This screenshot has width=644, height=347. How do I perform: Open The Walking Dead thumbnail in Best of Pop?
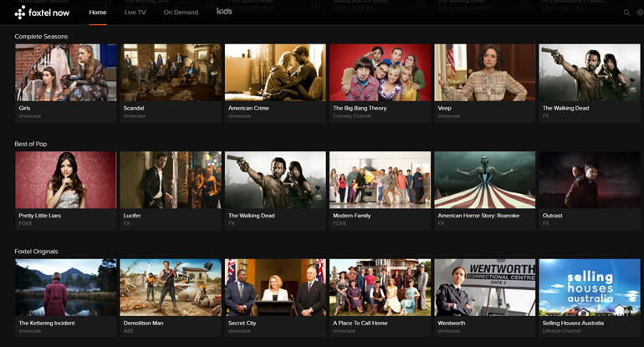(275, 180)
